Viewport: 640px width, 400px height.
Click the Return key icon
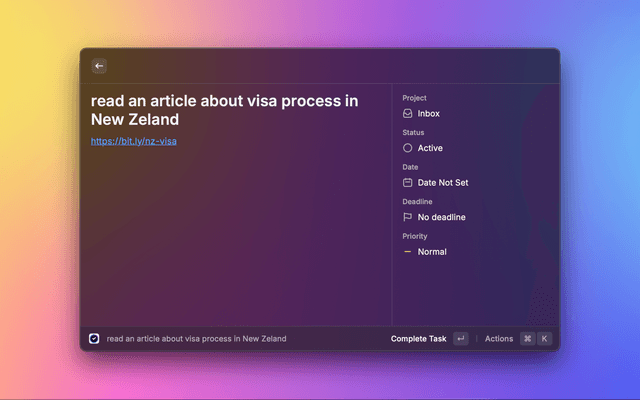(x=460, y=339)
